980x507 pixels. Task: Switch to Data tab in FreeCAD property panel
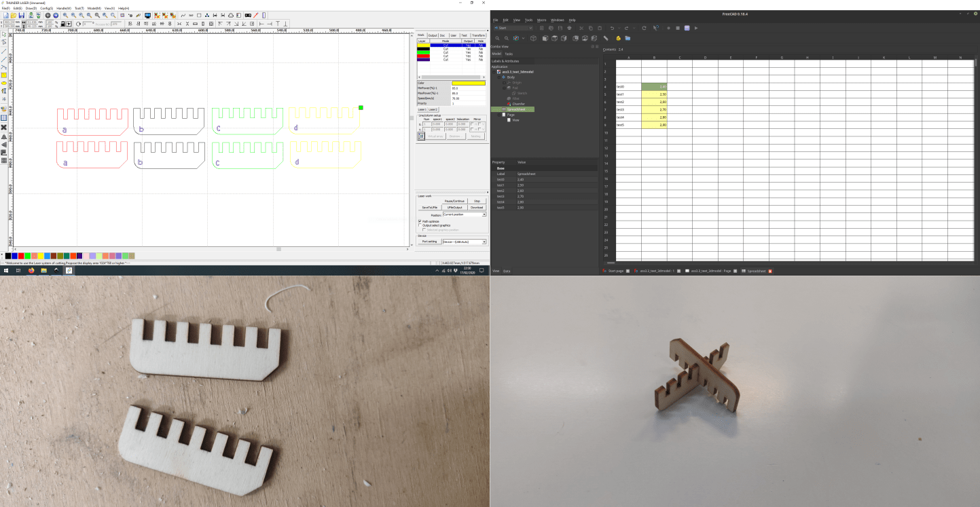(x=507, y=271)
